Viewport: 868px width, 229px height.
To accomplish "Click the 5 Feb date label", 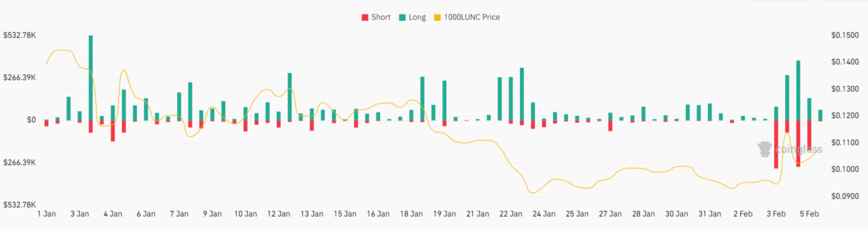I will click(x=809, y=214).
